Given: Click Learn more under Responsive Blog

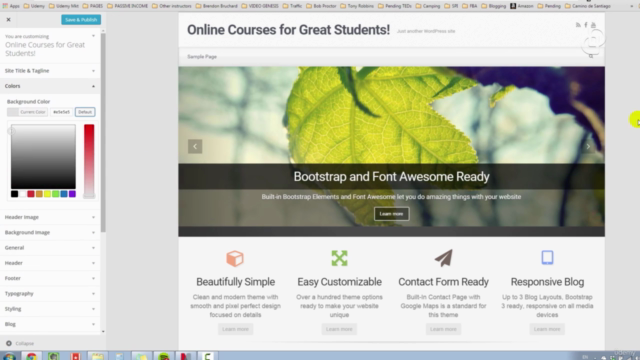Looking at the screenshot, I should click(547, 329).
